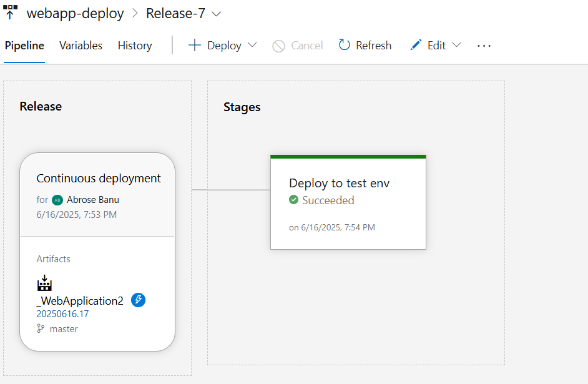Click the plus icon next to Deploy
This screenshot has height=384, width=588.
[x=195, y=46]
